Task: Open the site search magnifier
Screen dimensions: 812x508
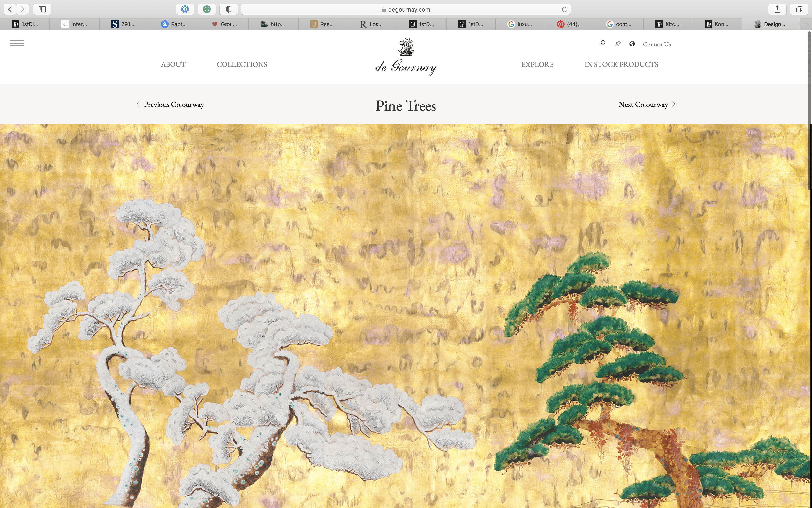Action: pyautogui.click(x=602, y=43)
